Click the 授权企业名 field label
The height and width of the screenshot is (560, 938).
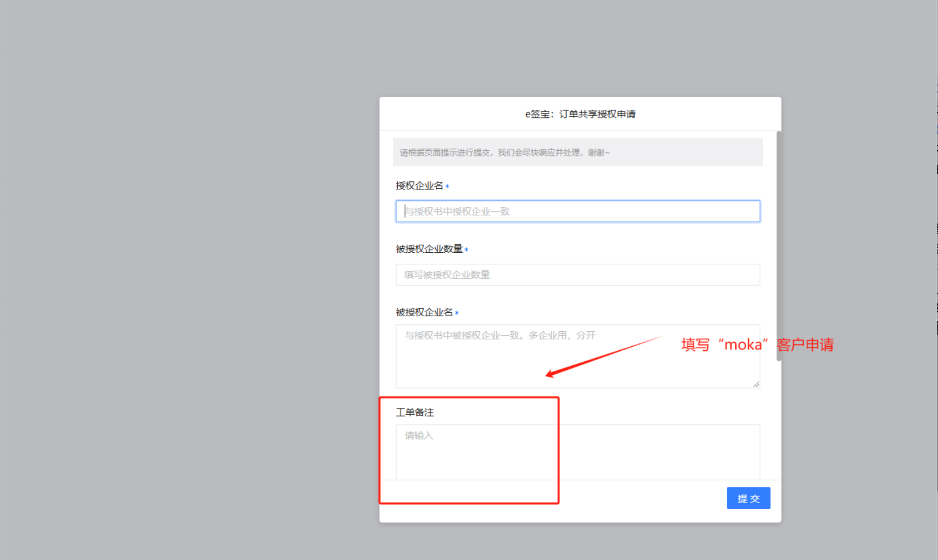[x=419, y=186]
